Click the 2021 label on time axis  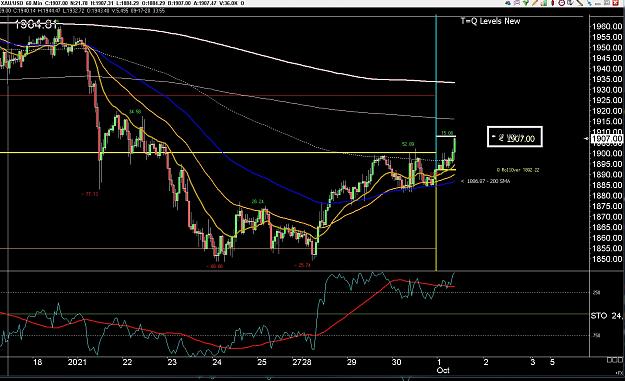[77, 362]
